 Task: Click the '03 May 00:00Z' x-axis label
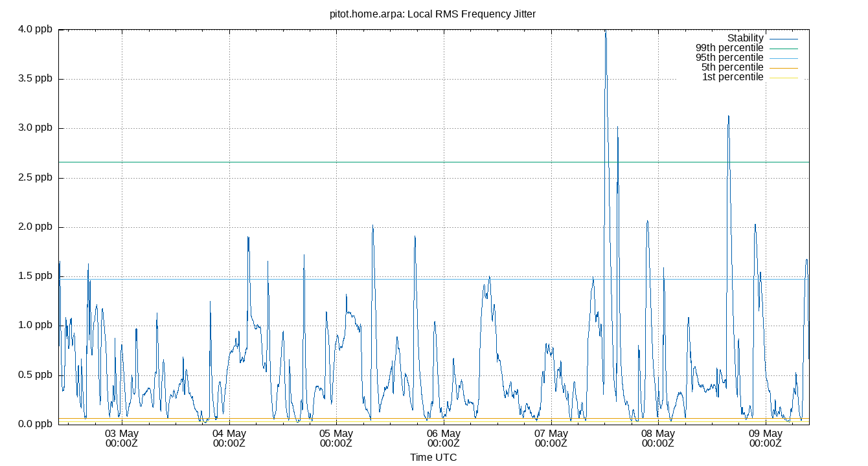(x=122, y=438)
